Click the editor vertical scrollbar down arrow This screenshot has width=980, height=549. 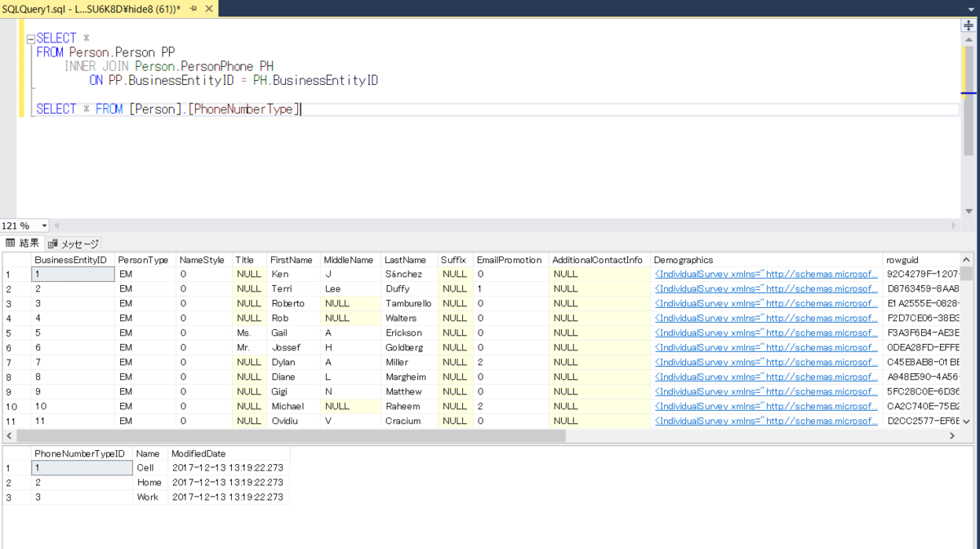coord(969,212)
